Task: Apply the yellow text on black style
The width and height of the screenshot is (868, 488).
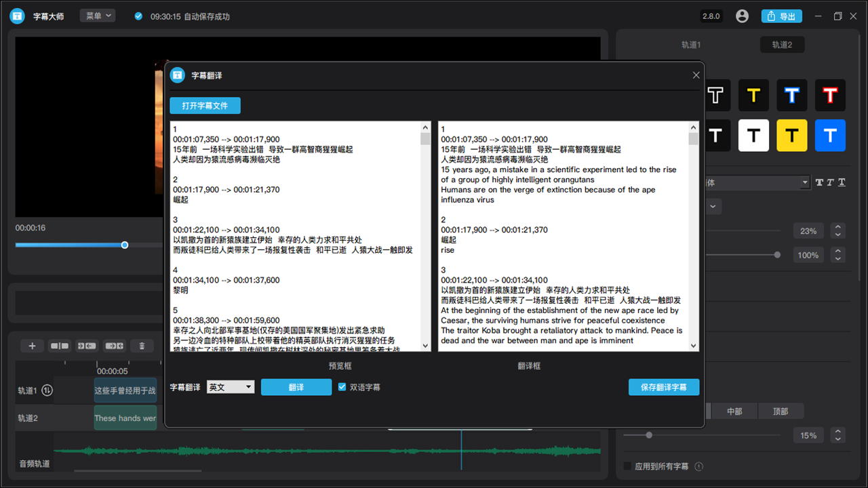Action: click(x=753, y=96)
